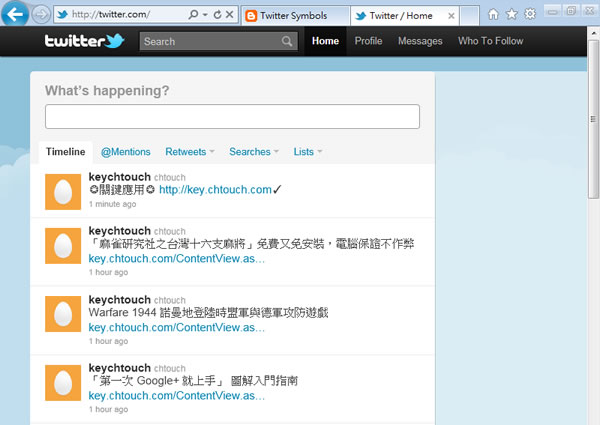The width and height of the screenshot is (600, 425).
Task: Open the address bar dropdown arrow
Action: tap(205, 15)
